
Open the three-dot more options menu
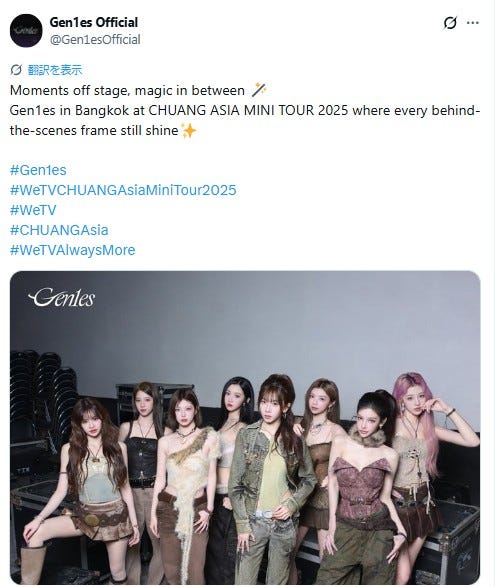tap(473, 23)
